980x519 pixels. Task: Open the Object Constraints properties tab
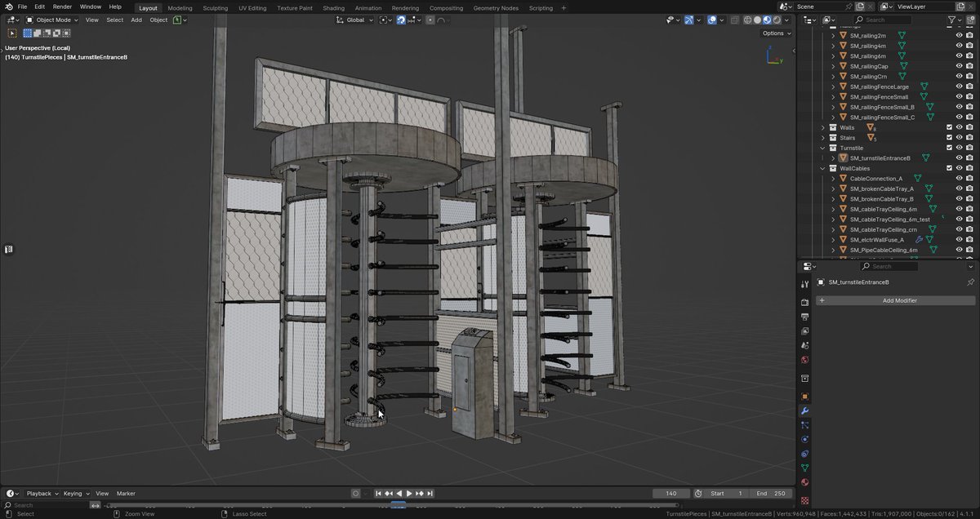tap(804, 454)
